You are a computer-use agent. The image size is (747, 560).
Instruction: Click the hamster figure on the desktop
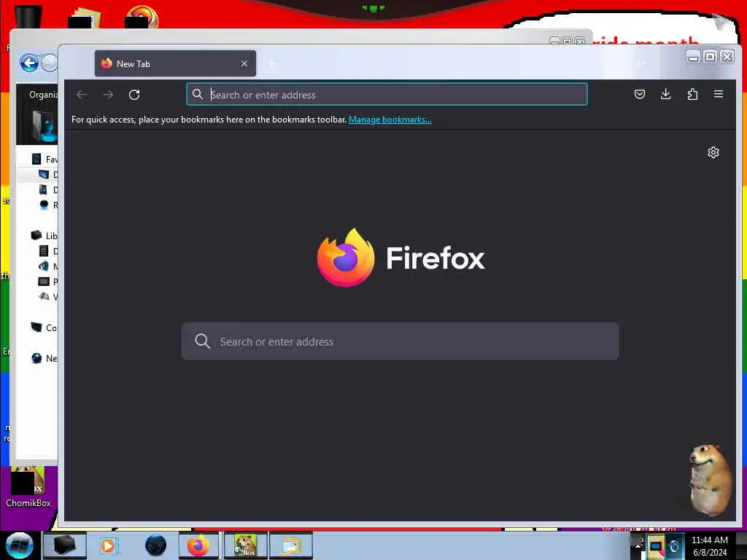710,480
